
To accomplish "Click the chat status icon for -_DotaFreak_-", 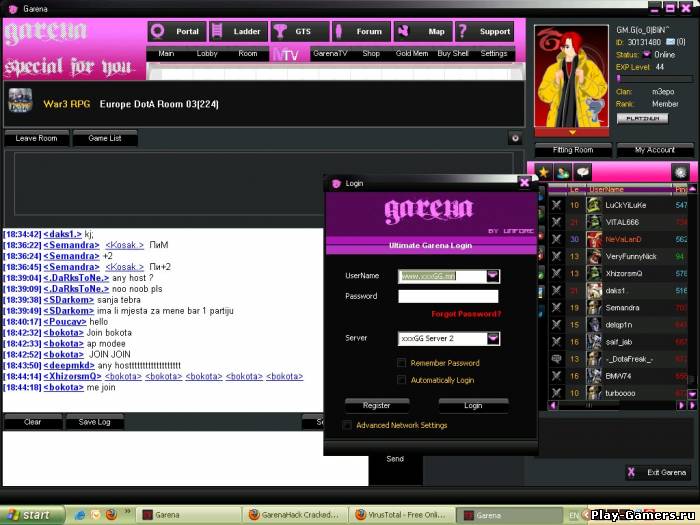I will coord(556,358).
